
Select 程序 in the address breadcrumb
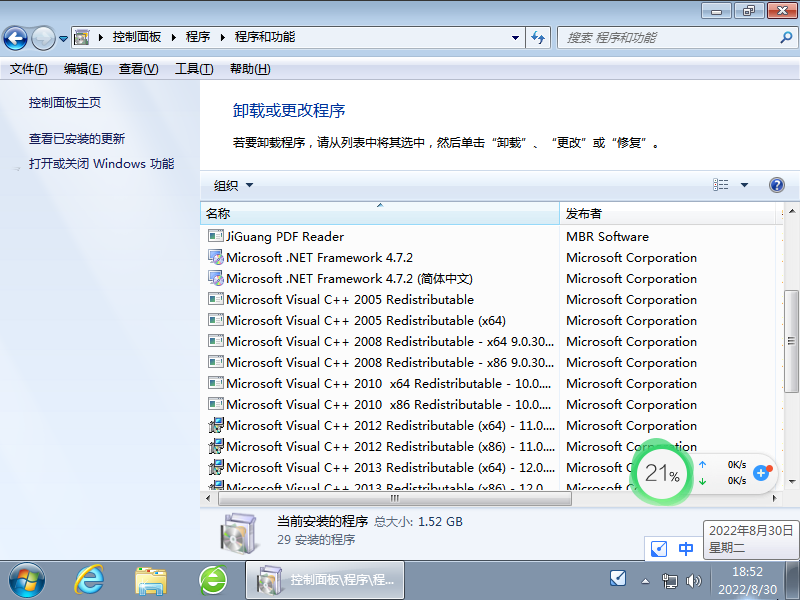pyautogui.click(x=198, y=37)
